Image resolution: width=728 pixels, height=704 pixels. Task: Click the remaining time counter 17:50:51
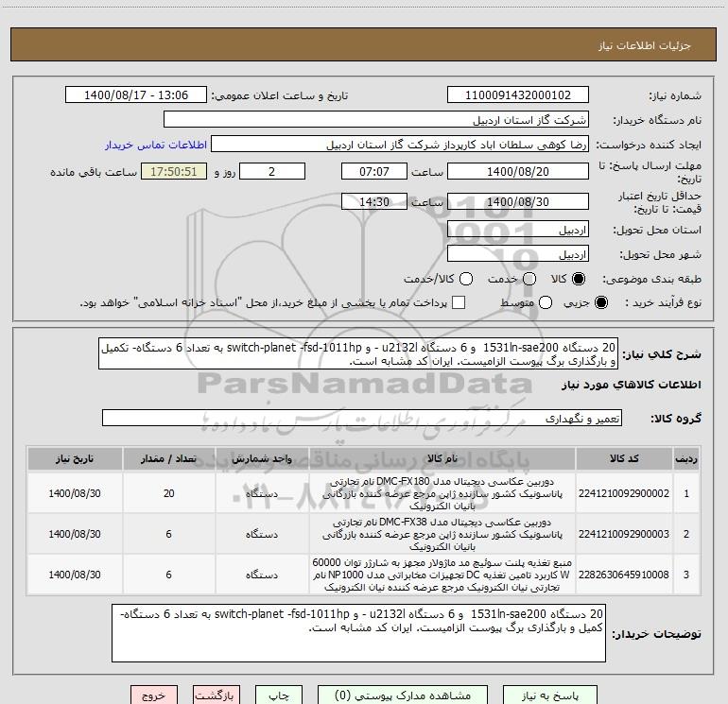click(x=174, y=171)
